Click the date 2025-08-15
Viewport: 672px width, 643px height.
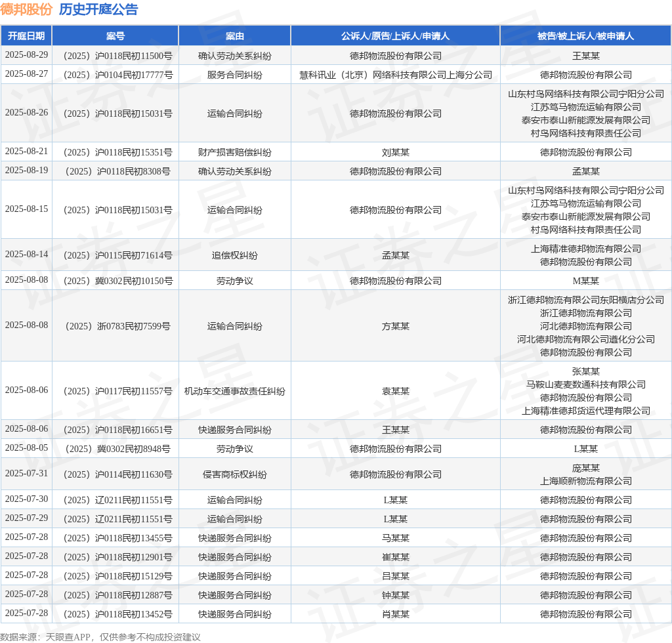[26, 209]
